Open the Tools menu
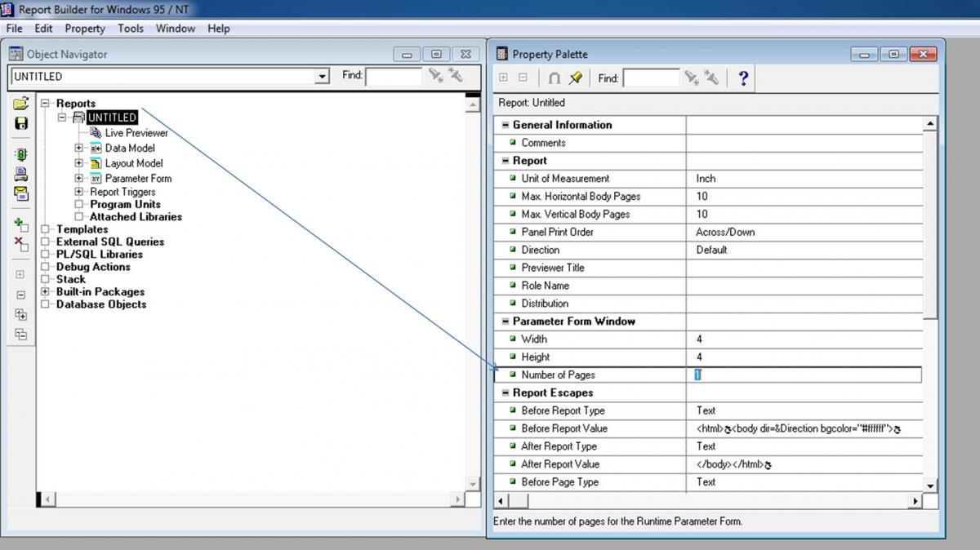This screenshot has height=550, width=980. [x=130, y=29]
